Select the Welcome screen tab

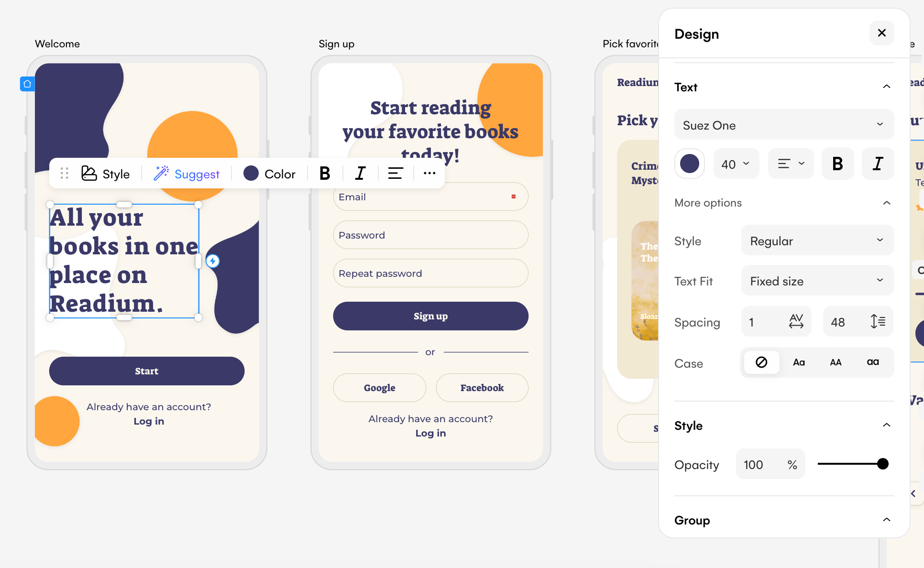(x=58, y=44)
